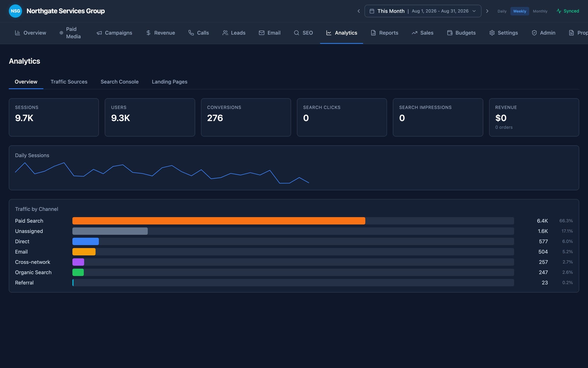The image size is (588, 368).
Task: Switch granularity to Monthly
Action: (x=540, y=11)
